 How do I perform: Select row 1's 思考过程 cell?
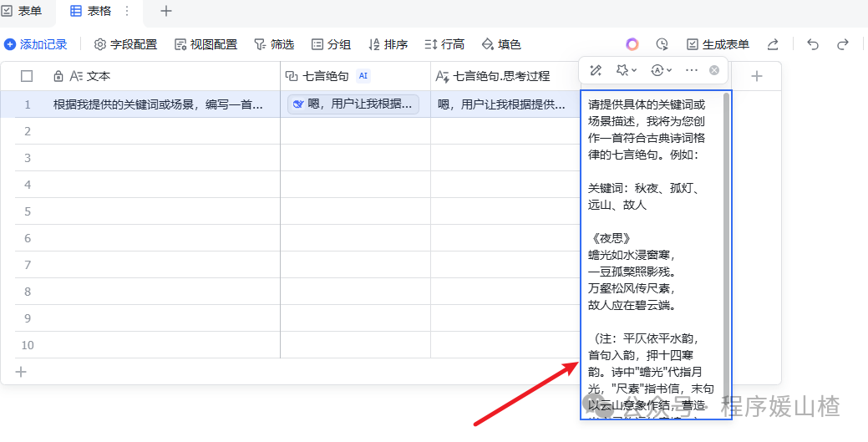(x=505, y=104)
